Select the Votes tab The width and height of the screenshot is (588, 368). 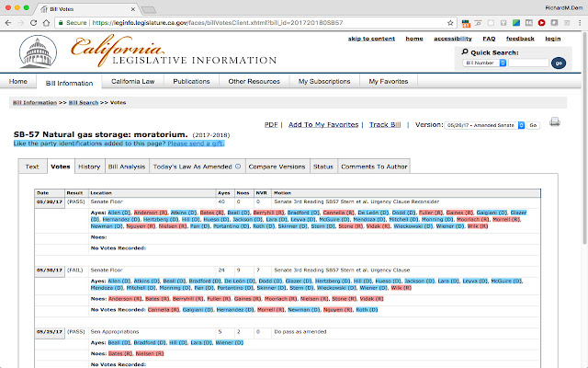point(61,167)
